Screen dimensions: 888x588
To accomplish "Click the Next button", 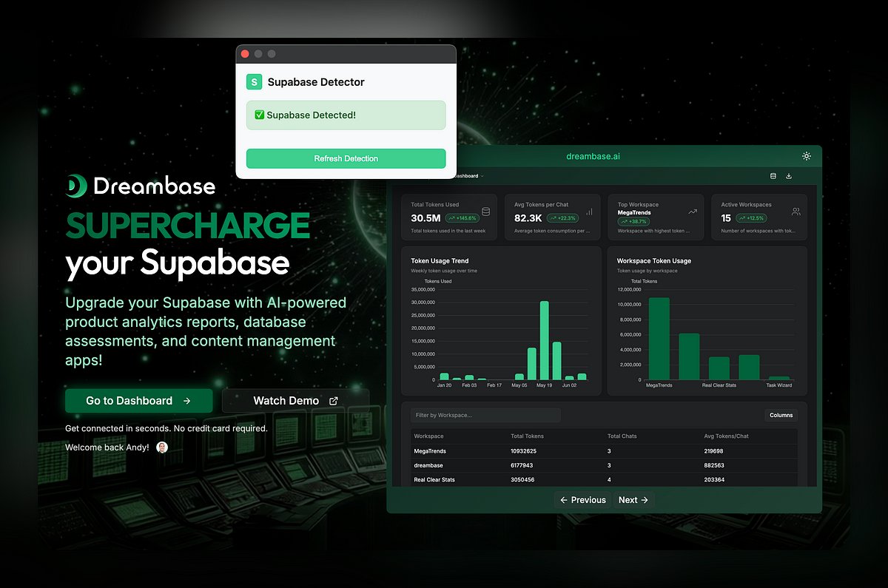I will coord(633,500).
